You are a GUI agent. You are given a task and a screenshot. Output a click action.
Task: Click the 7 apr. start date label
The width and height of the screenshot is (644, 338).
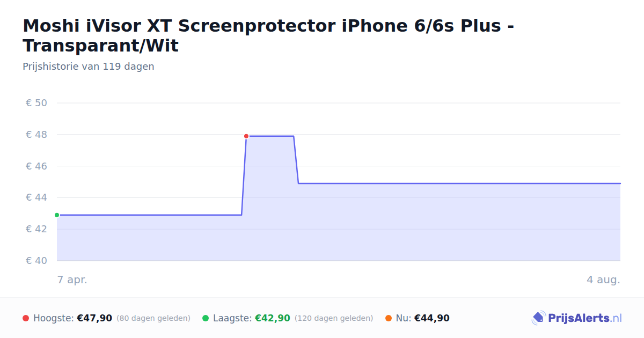point(72,280)
